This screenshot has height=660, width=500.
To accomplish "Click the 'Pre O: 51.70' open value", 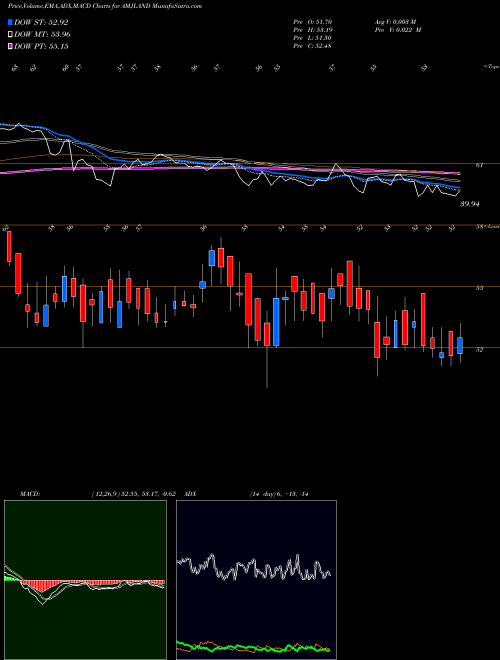I will [313, 21].
